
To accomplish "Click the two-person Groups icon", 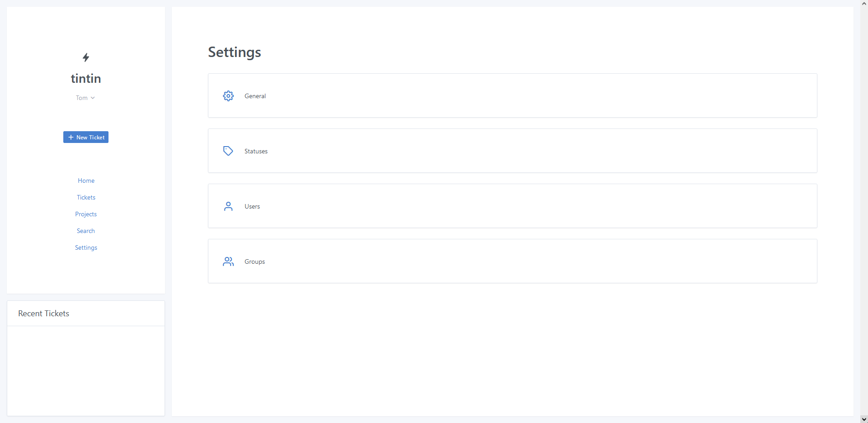I will 228,261.
